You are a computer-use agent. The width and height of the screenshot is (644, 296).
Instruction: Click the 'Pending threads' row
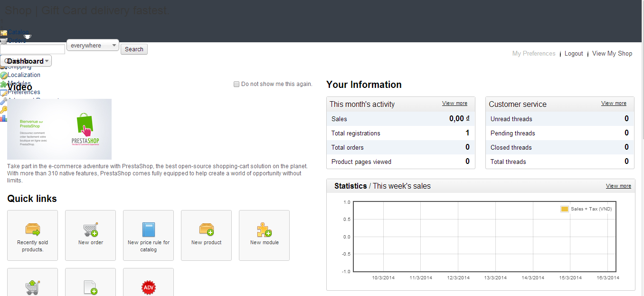560,133
